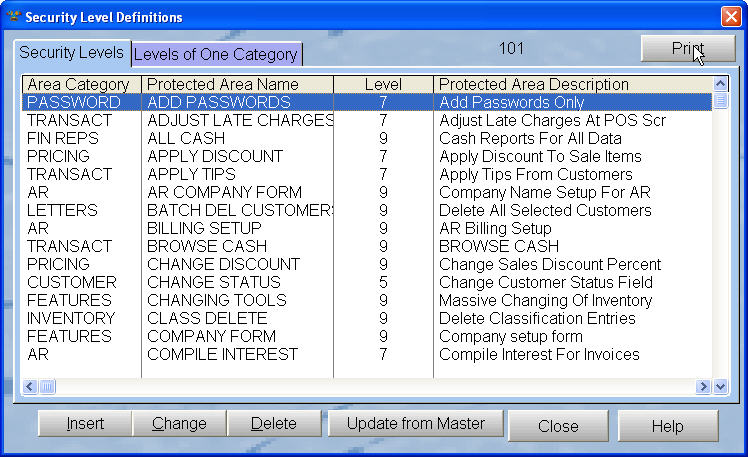Click the Delete button
Viewport: 748px width, 457px height.
pos(273,424)
